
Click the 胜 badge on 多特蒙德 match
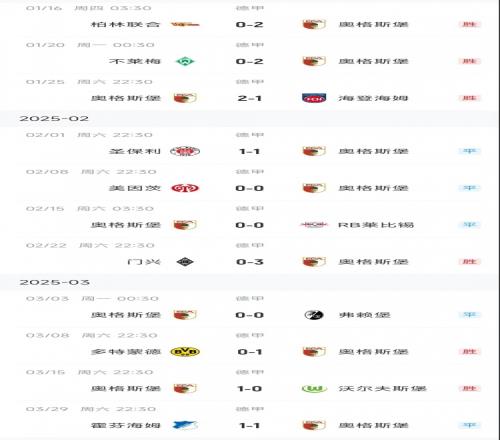pyautogui.click(x=469, y=352)
